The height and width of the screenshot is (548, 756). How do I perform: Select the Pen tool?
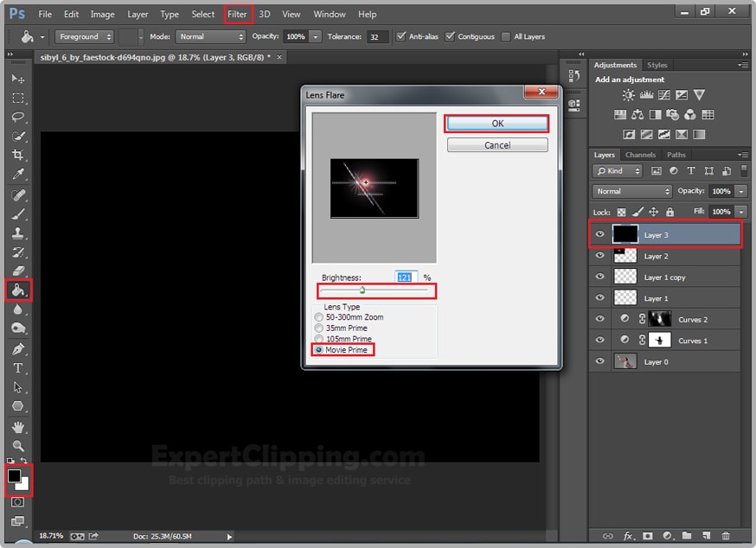17,348
